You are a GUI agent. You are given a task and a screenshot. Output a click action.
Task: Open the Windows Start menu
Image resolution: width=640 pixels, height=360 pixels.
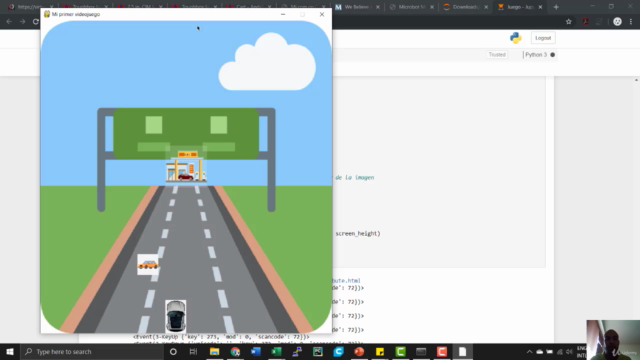click(10, 351)
